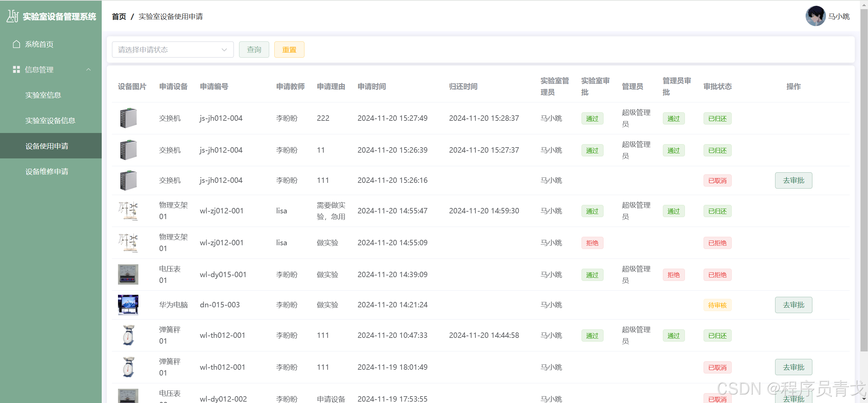Viewport: 868px width, 403px height.
Task: Click the 待审核 status tag
Action: click(717, 305)
